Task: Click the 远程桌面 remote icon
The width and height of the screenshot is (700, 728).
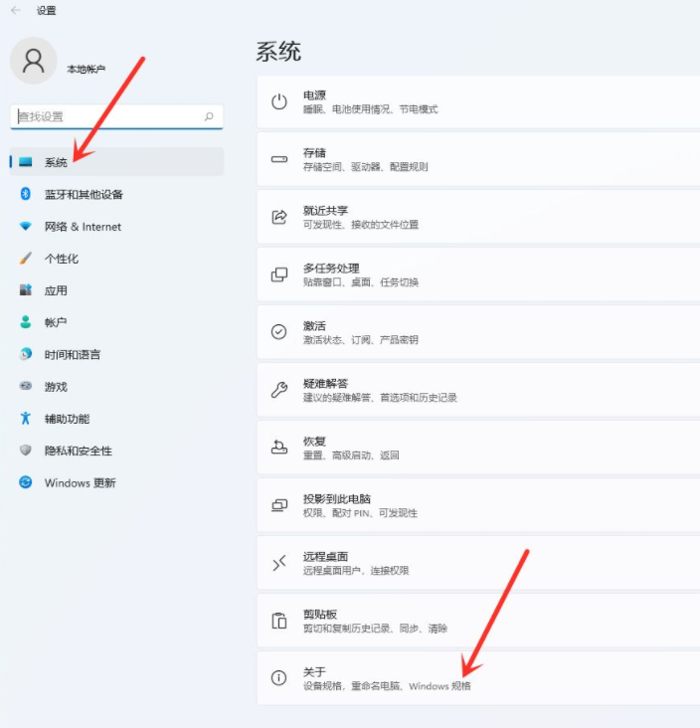Action: 279,563
